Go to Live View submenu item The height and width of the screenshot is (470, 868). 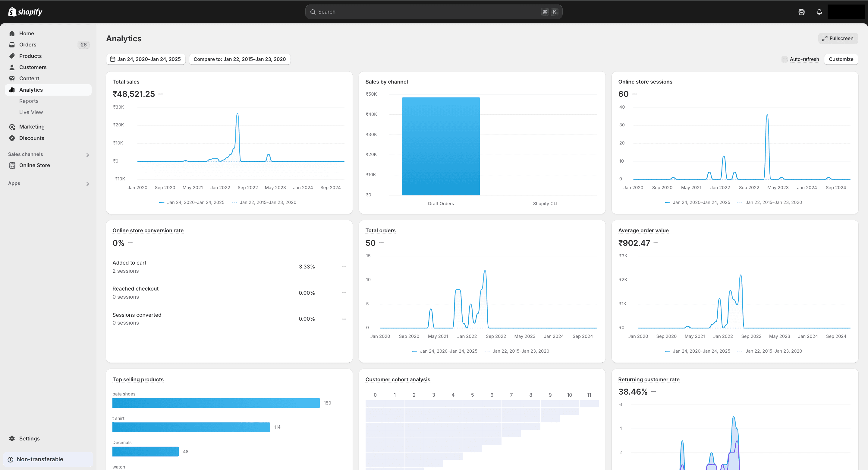coord(31,112)
